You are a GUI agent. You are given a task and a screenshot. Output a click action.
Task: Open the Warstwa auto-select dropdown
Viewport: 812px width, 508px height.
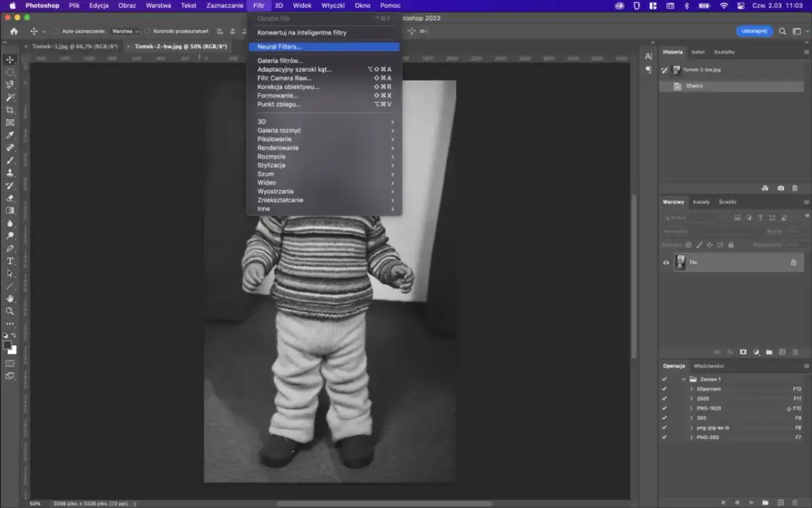(125, 31)
